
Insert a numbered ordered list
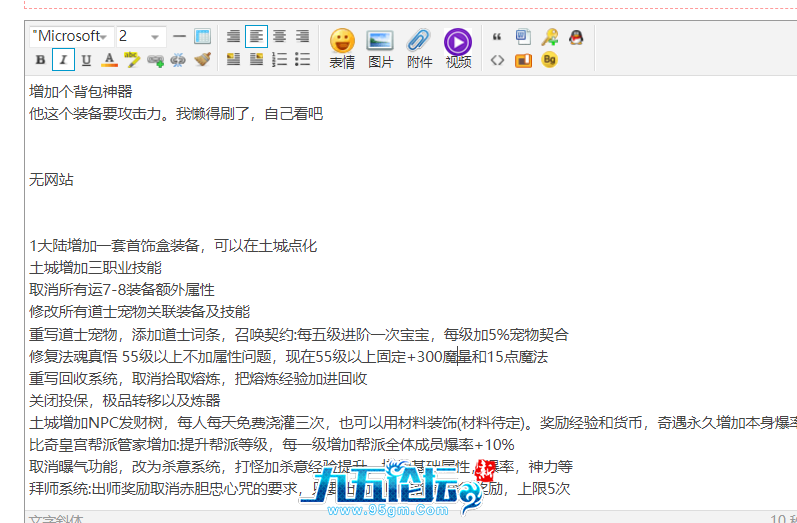click(280, 59)
